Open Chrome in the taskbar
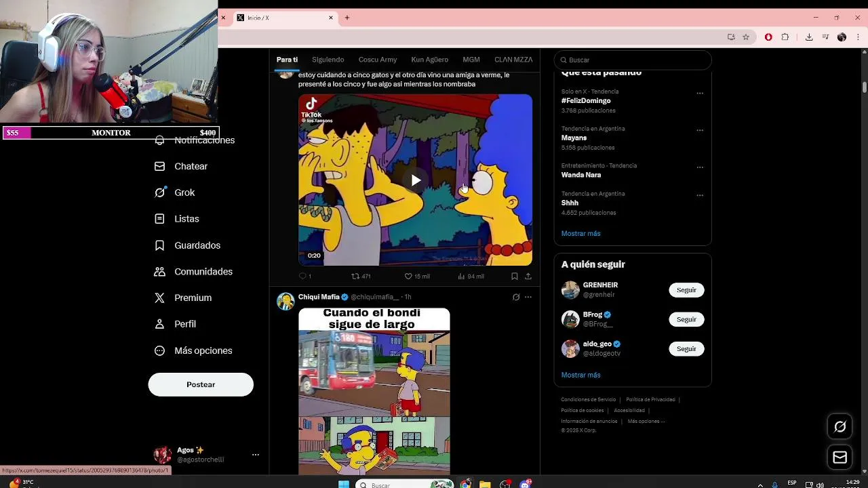This screenshot has height=488, width=868. (x=465, y=485)
